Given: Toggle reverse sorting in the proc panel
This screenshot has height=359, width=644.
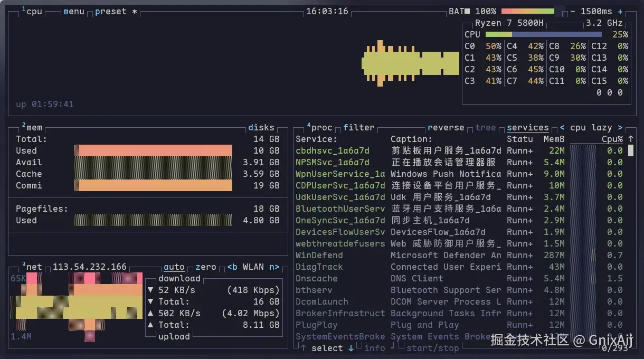Looking at the screenshot, I should [446, 127].
